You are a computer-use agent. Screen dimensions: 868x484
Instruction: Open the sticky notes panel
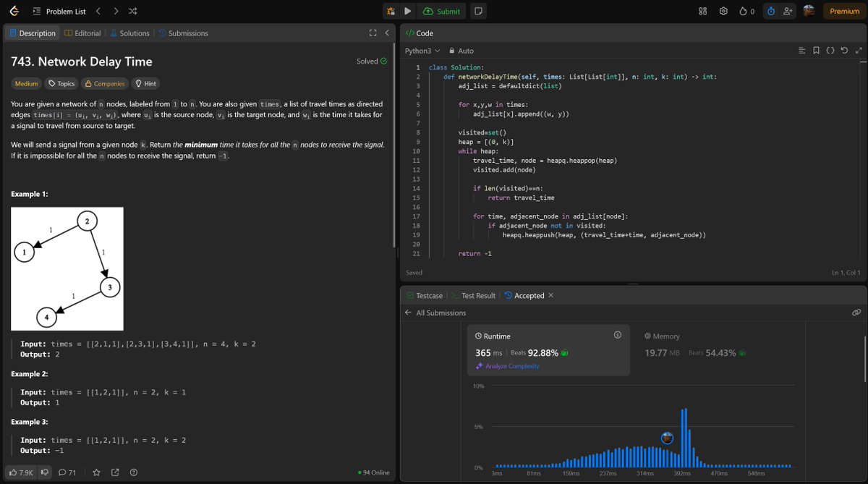477,11
